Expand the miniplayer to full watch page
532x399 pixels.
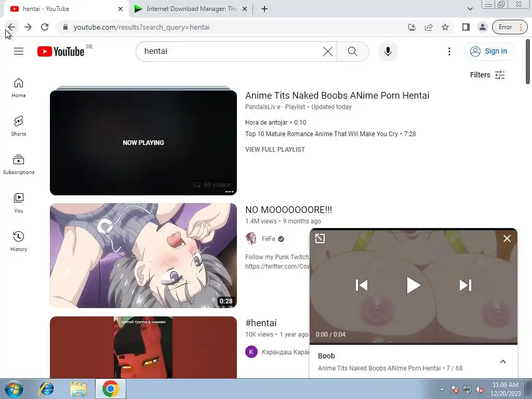tap(320, 238)
